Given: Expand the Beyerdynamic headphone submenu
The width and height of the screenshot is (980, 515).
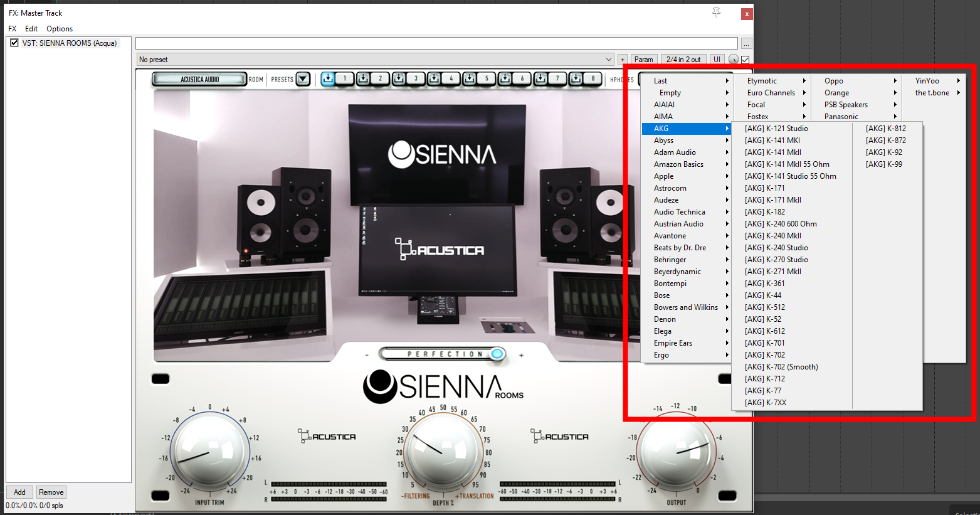Looking at the screenshot, I should (x=677, y=272).
